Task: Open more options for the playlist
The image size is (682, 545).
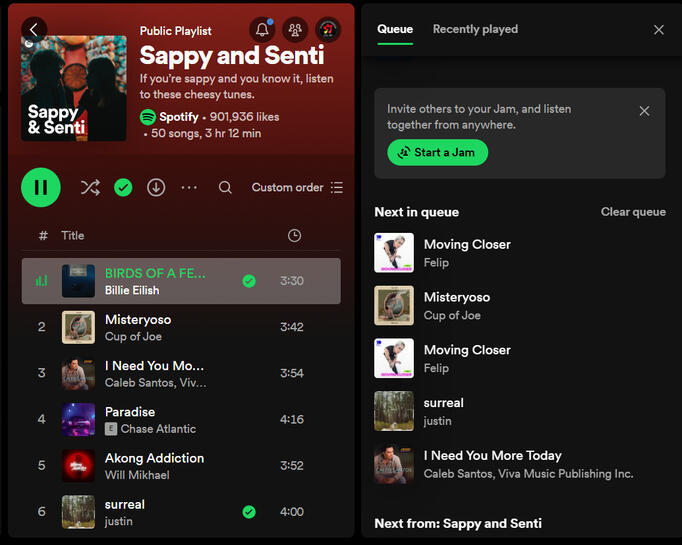Action: click(189, 187)
